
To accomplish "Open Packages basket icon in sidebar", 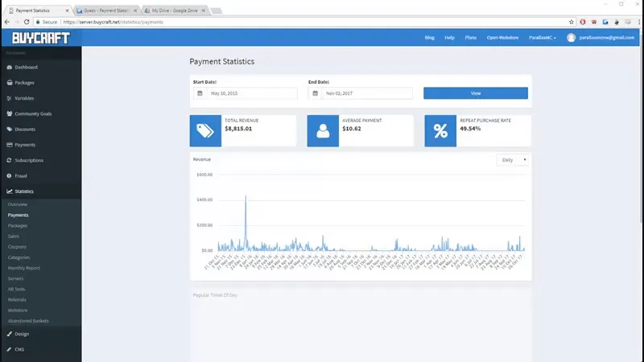I will click(x=10, y=83).
